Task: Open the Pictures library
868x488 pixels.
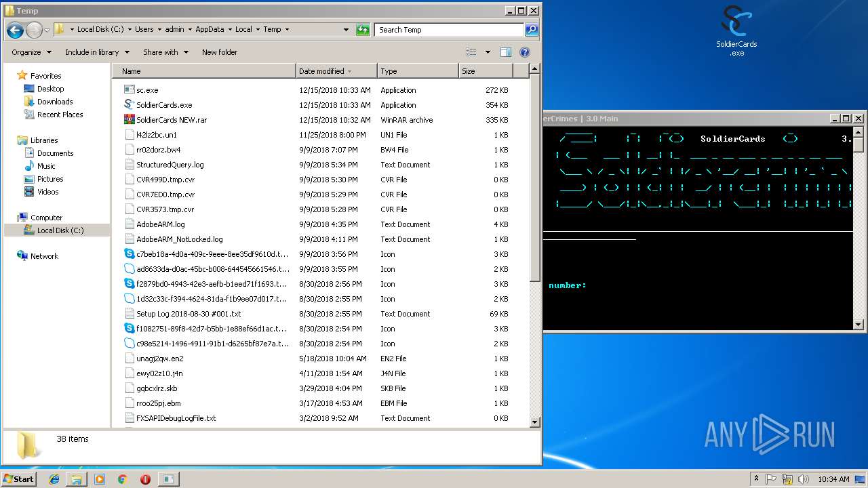Action: tap(50, 179)
